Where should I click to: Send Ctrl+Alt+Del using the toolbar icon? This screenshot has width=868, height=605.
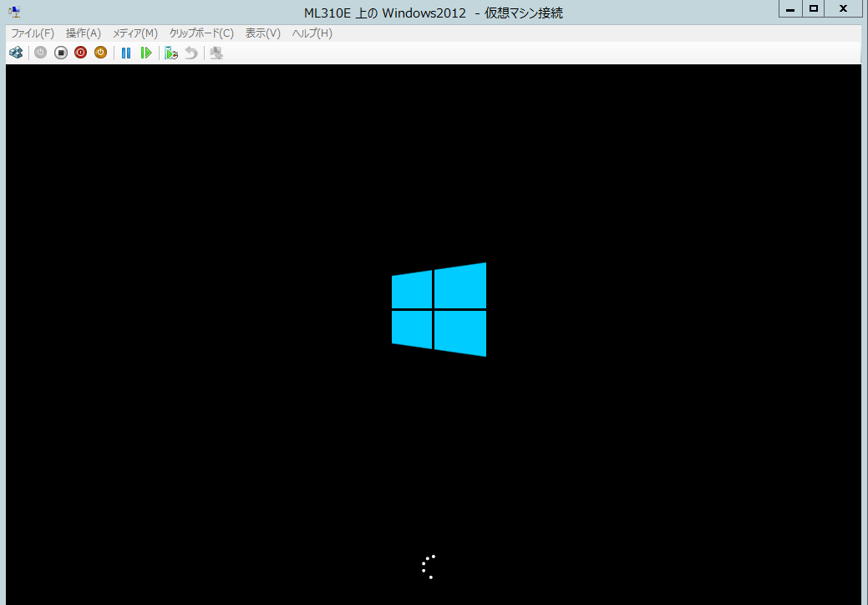pyautogui.click(x=16, y=53)
